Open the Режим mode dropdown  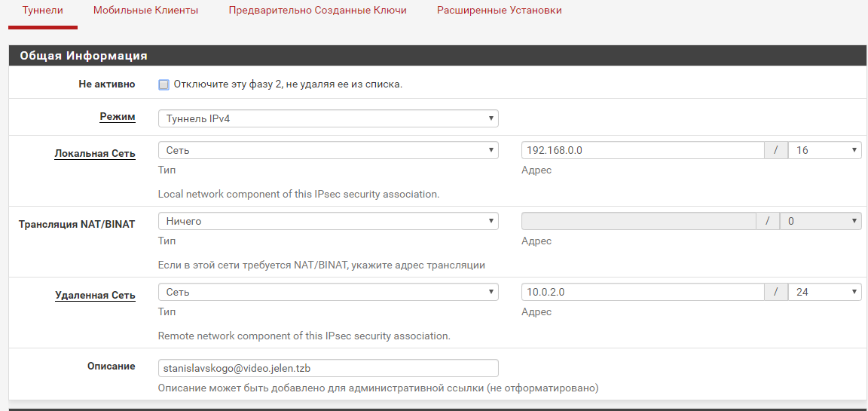329,118
